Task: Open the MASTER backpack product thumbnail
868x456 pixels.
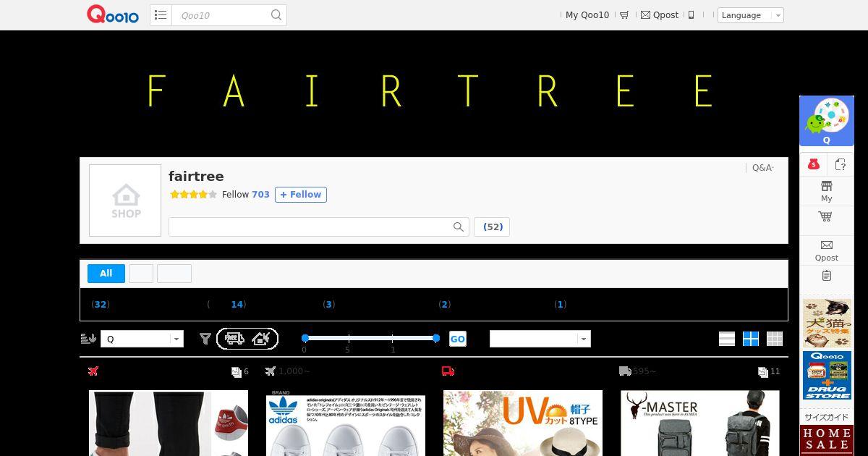Action: [700, 423]
